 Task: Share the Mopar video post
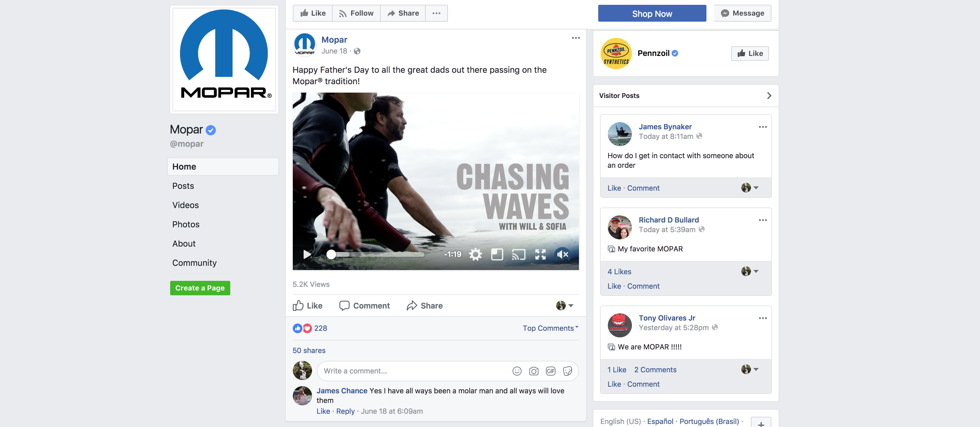coord(424,306)
